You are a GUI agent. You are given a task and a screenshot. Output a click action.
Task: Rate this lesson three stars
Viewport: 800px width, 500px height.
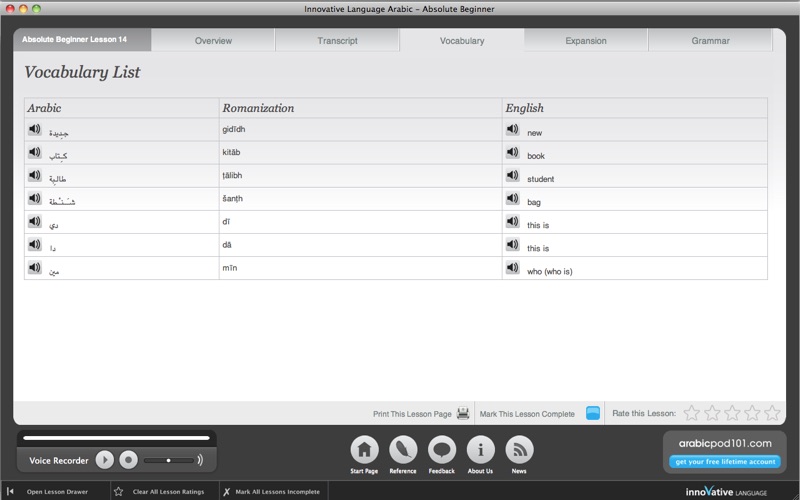(732, 413)
